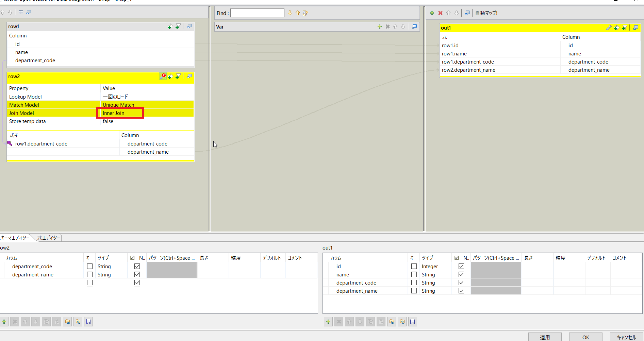Click pattern cell for out1 id column
The image size is (644, 341).
click(x=496, y=267)
